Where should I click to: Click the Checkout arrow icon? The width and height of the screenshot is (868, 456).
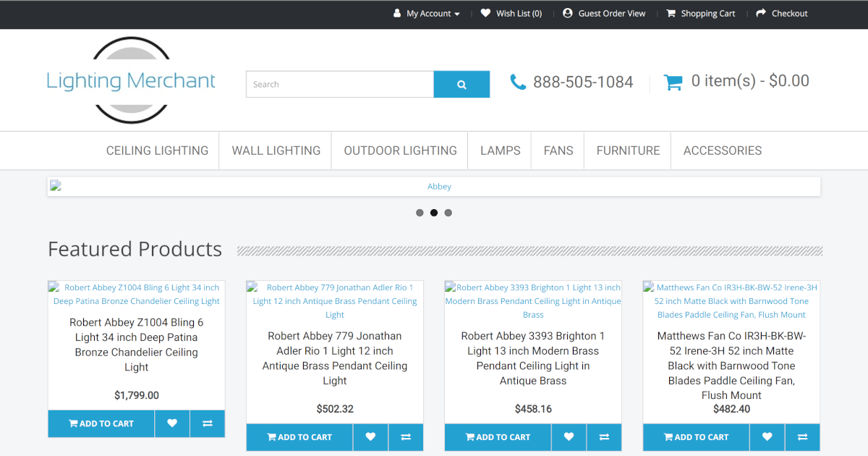(761, 13)
